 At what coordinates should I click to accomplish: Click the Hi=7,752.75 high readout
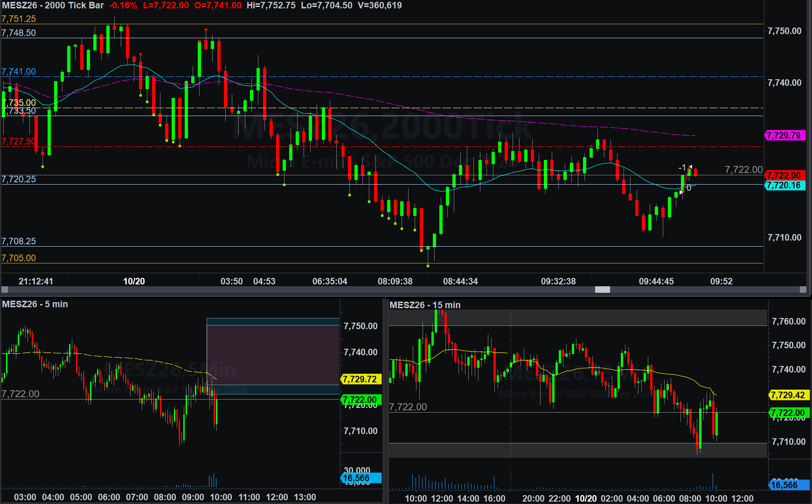(x=271, y=6)
